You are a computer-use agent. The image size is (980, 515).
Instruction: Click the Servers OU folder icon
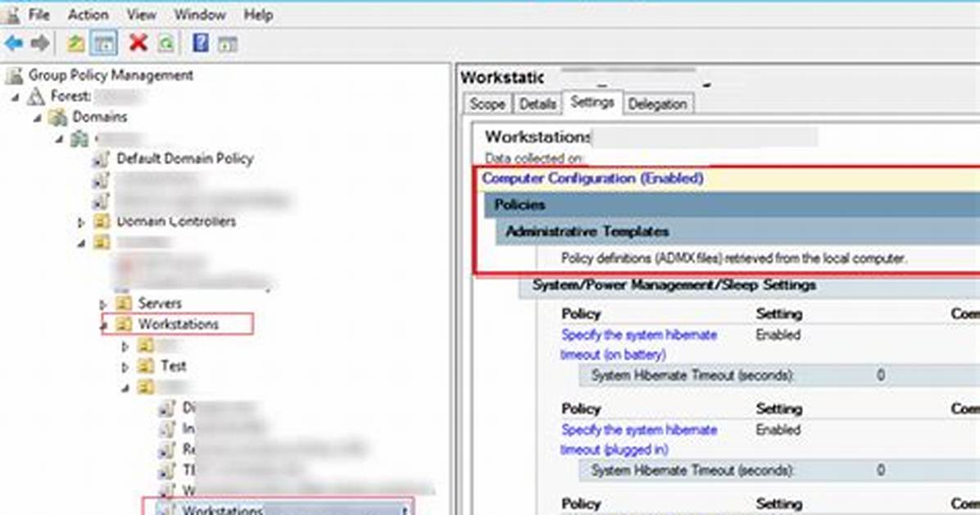pyautogui.click(x=124, y=303)
